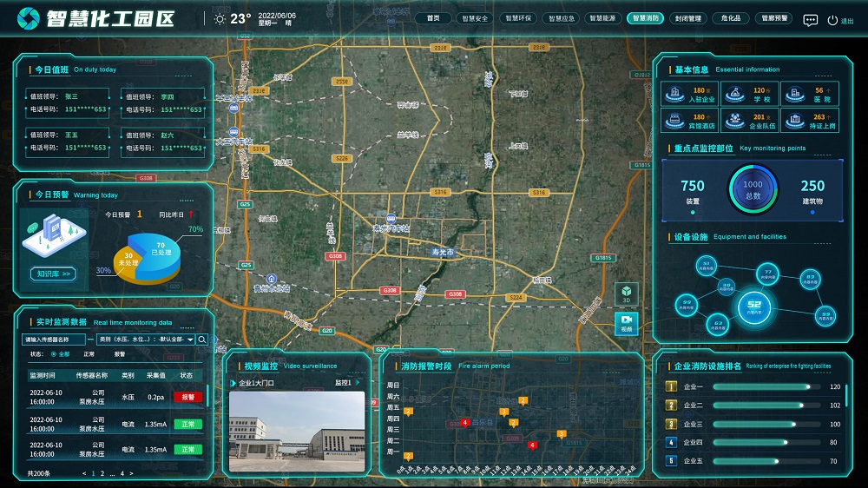Click the 视频 camera button on map

tap(626, 323)
